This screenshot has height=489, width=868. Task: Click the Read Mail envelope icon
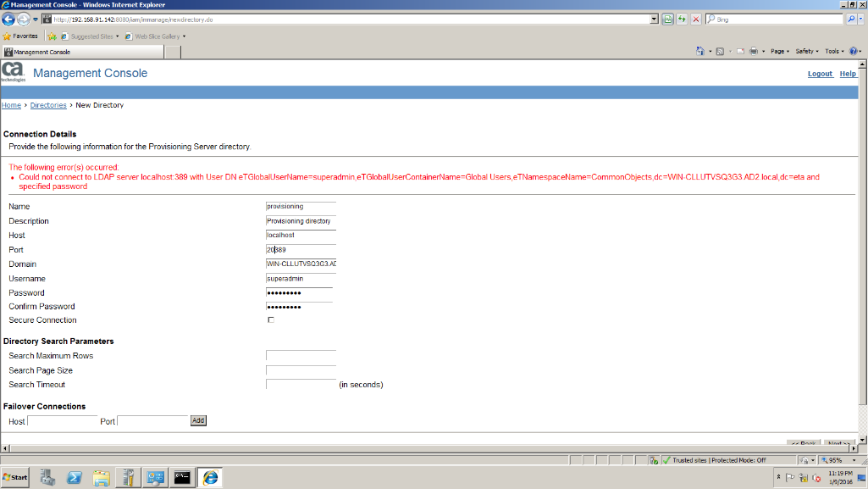740,51
